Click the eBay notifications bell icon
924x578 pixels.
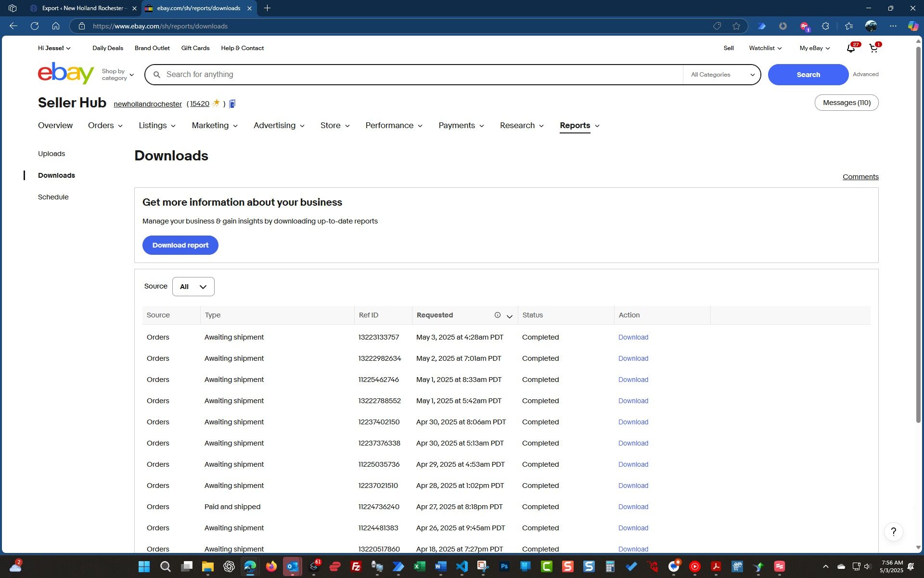pos(850,48)
